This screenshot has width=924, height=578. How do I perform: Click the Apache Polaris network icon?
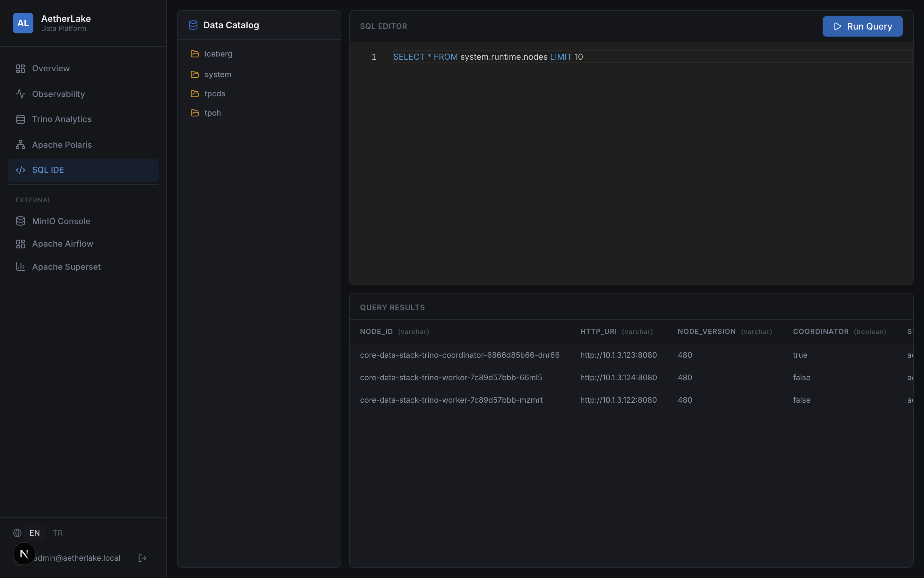click(21, 144)
